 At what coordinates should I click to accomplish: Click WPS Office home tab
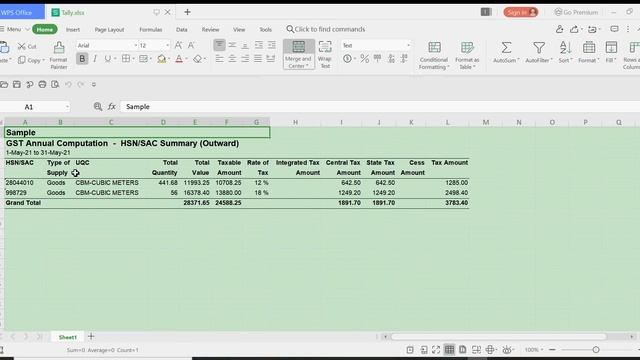(22, 12)
